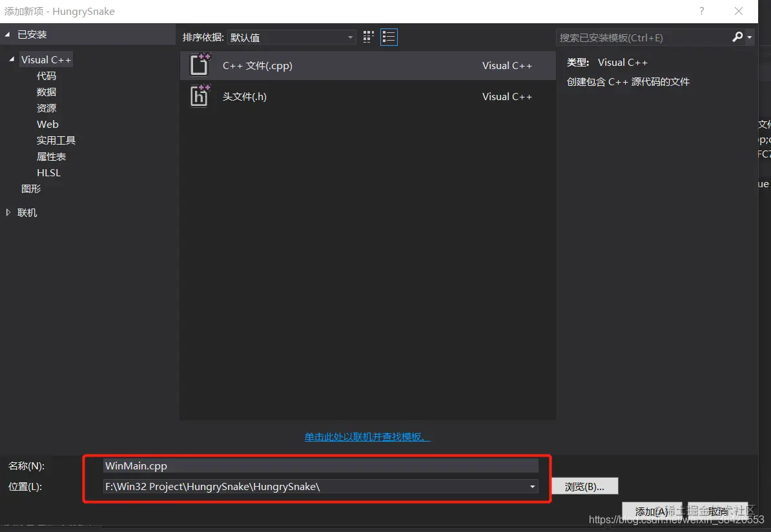Click 单击此处以联机并查找模板 link
Image resolution: width=771 pixels, height=532 pixels.
click(367, 437)
